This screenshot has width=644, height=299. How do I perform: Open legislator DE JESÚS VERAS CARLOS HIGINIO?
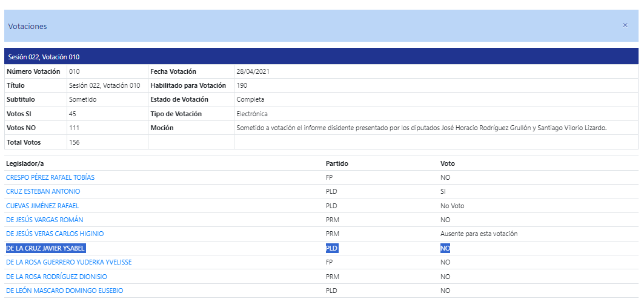tap(55, 234)
